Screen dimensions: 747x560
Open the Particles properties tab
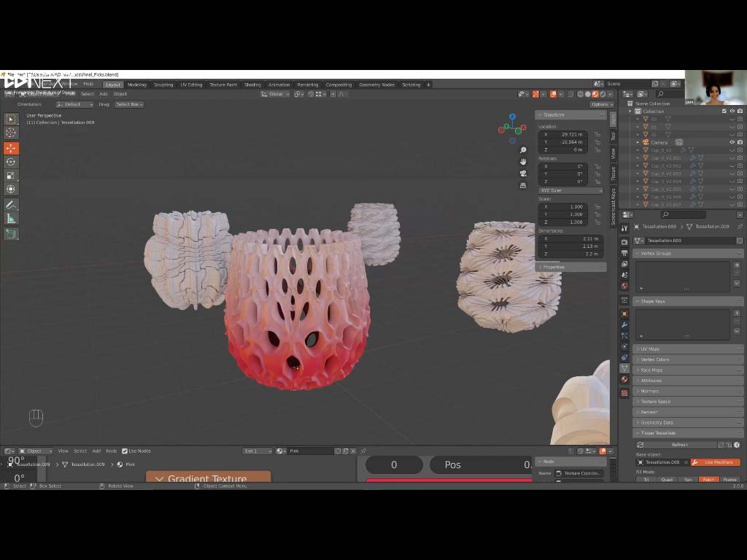624,335
